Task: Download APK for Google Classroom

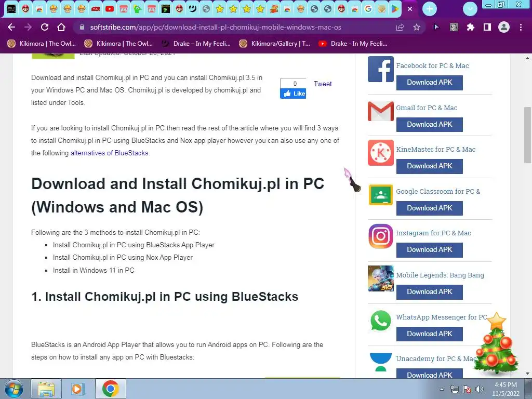Action: point(430,208)
